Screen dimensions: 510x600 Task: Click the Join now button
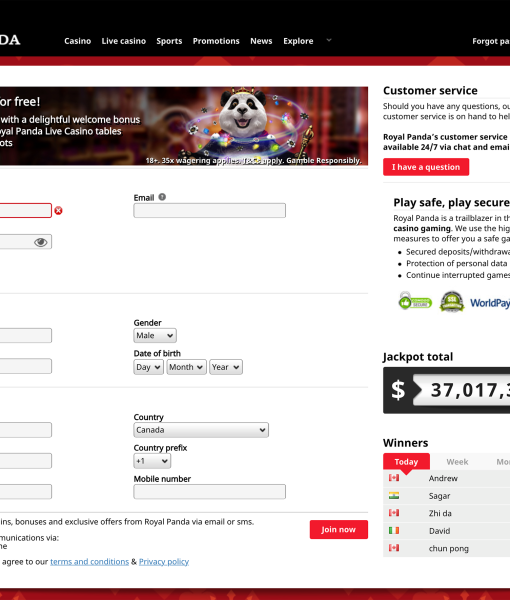(339, 530)
